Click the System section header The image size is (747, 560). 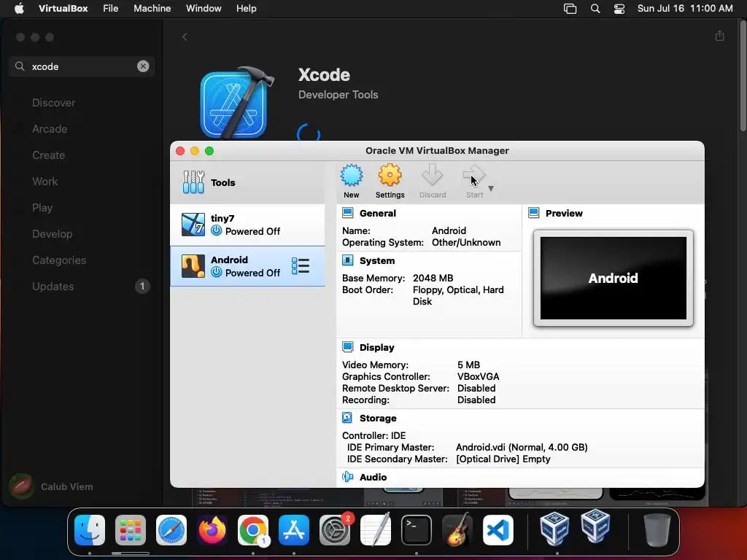pos(377,261)
